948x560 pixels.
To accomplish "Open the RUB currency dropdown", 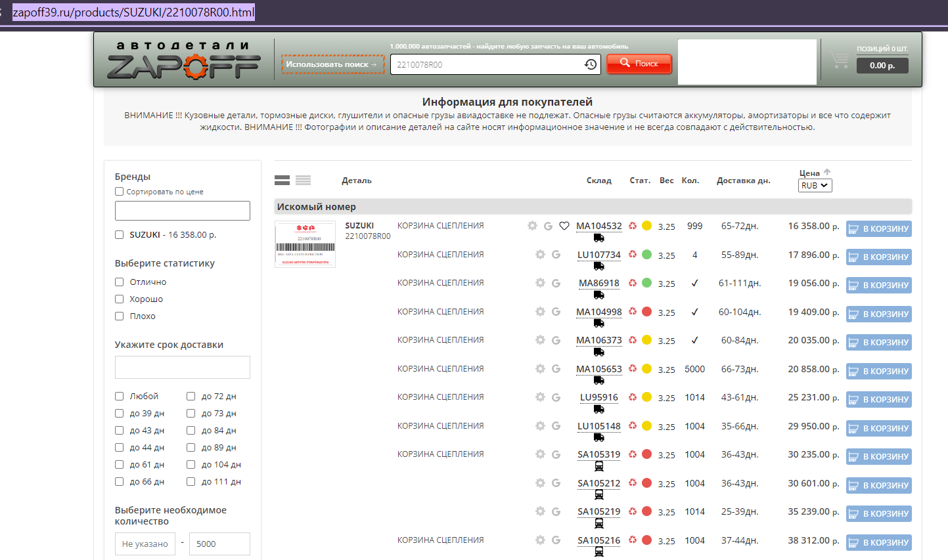I will pos(815,186).
